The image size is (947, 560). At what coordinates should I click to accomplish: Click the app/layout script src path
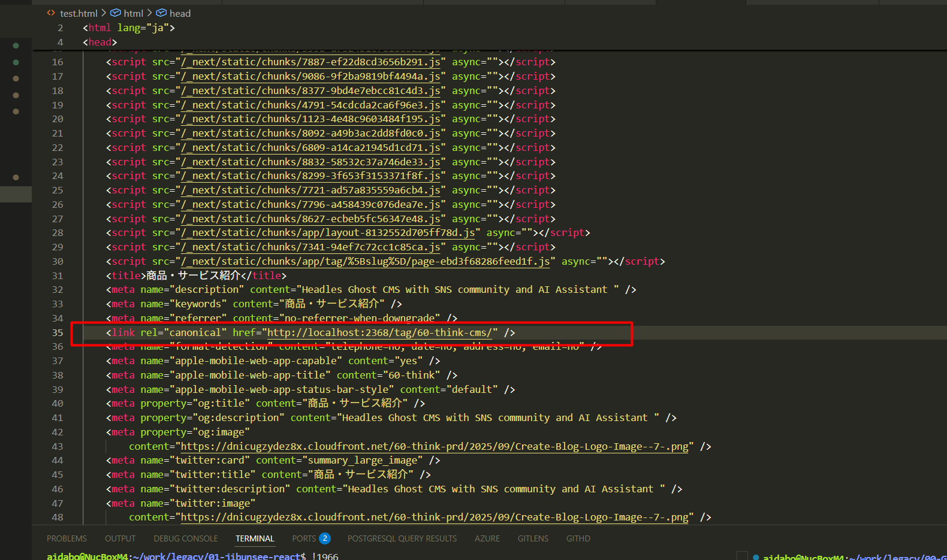coord(328,233)
